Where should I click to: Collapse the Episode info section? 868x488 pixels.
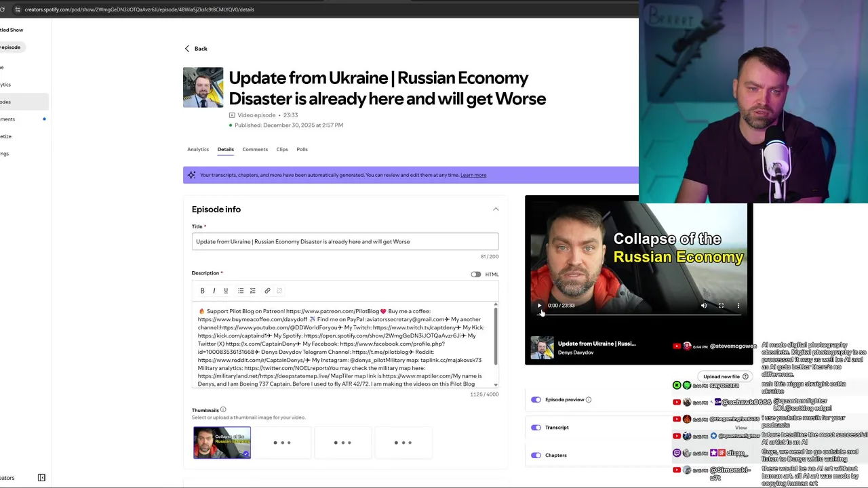(x=496, y=209)
